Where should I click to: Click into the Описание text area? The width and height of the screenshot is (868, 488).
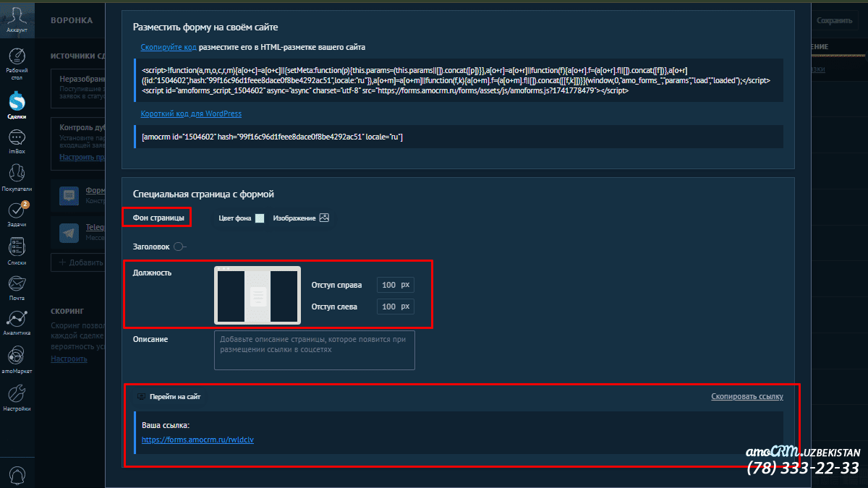(315, 350)
